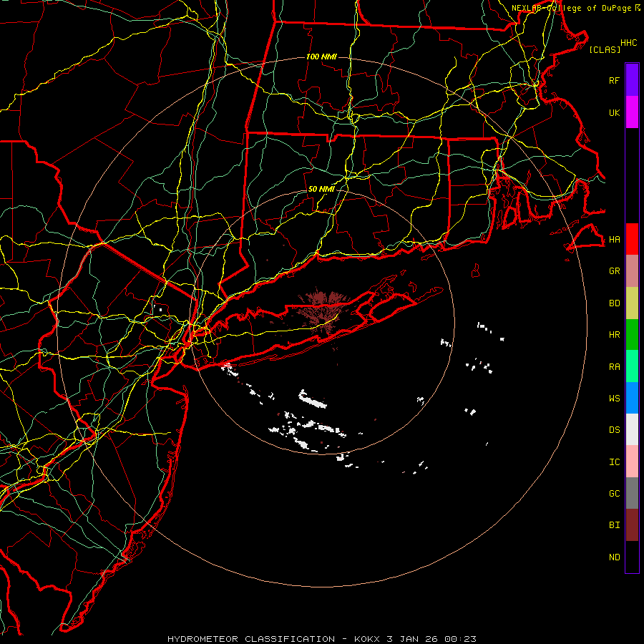The image size is (644, 644).
Task: Click the BD yellow legend swatch
Action: point(632,303)
